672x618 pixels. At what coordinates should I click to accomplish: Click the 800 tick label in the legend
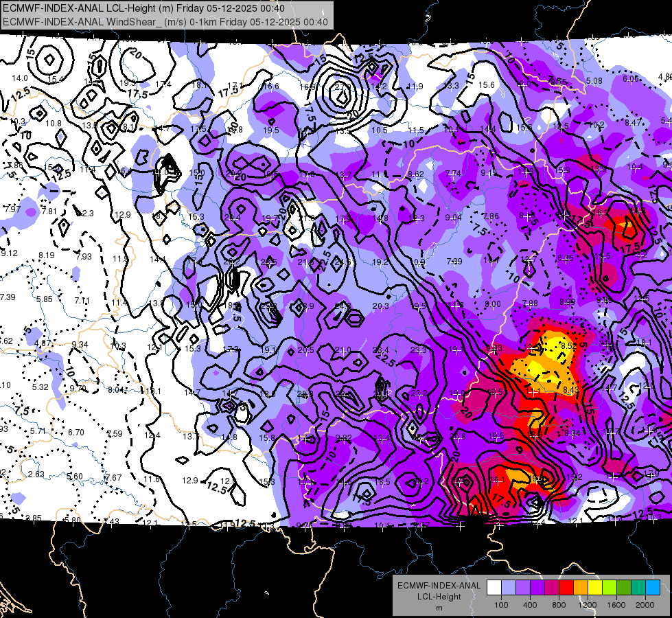559,605
